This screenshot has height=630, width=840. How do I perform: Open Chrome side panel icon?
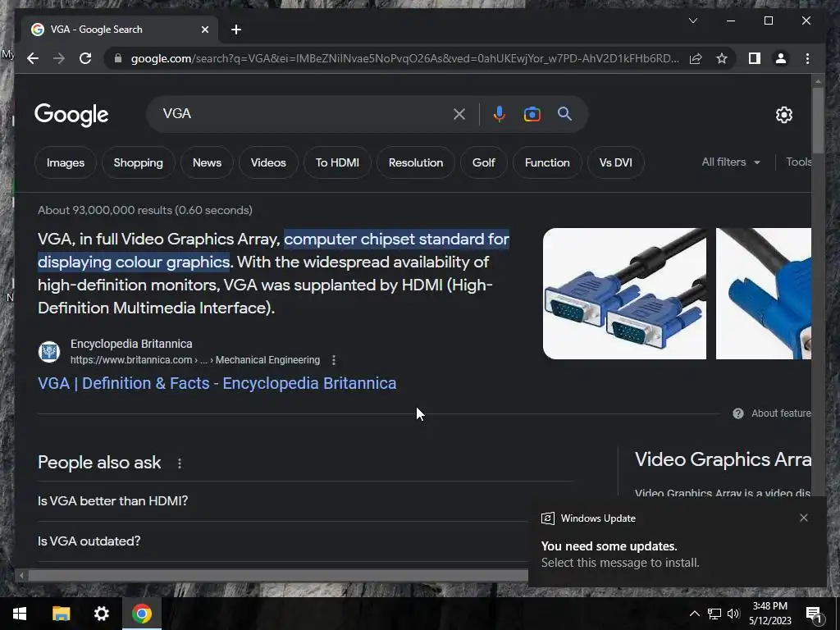click(755, 58)
